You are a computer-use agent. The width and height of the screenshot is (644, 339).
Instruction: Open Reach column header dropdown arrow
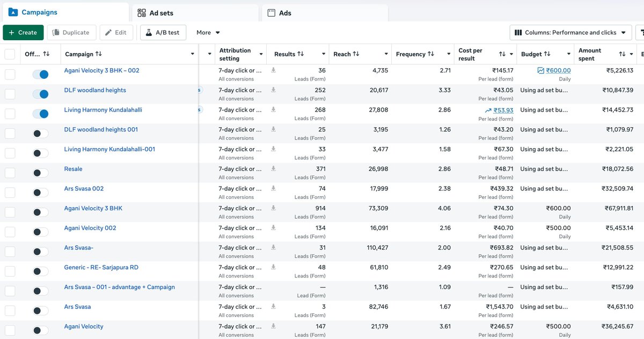(x=386, y=54)
